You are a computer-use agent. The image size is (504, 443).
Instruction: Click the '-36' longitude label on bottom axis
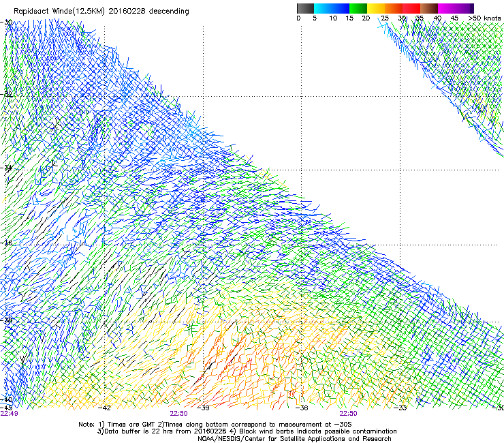[302, 408]
